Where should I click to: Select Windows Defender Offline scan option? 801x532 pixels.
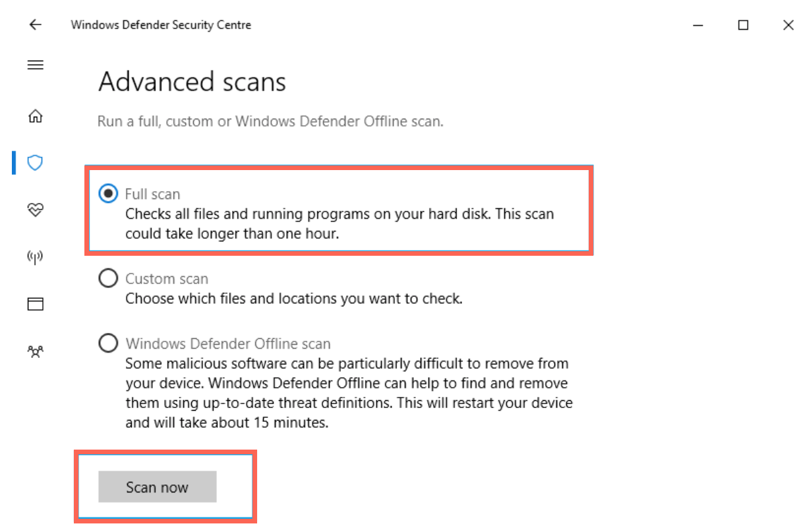click(107, 343)
